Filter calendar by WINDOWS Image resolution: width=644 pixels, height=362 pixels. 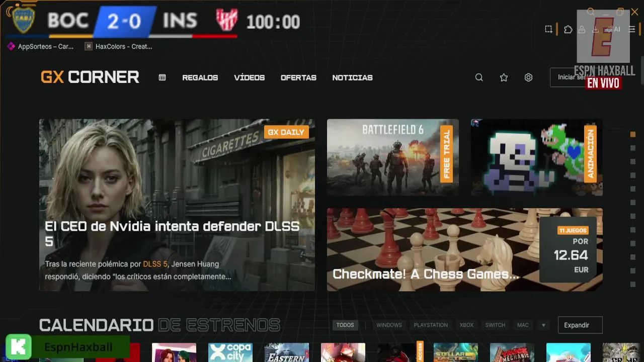[x=389, y=325]
